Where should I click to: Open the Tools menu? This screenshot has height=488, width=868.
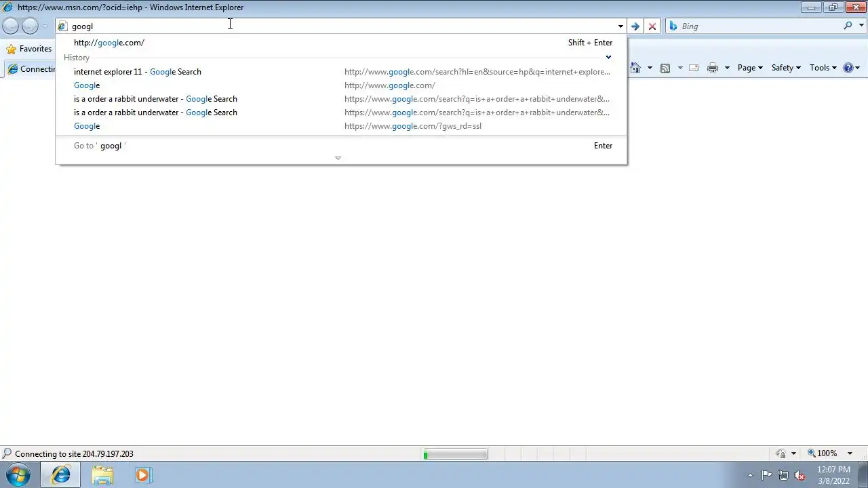click(823, 68)
